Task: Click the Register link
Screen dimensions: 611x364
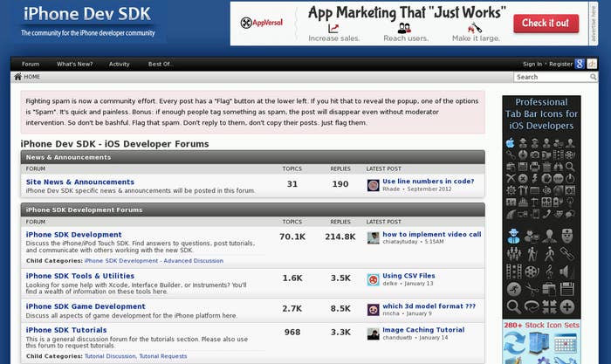Action: coord(560,64)
